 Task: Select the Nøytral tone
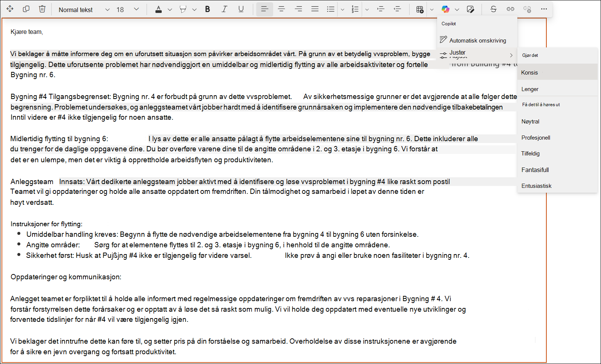(x=558, y=121)
